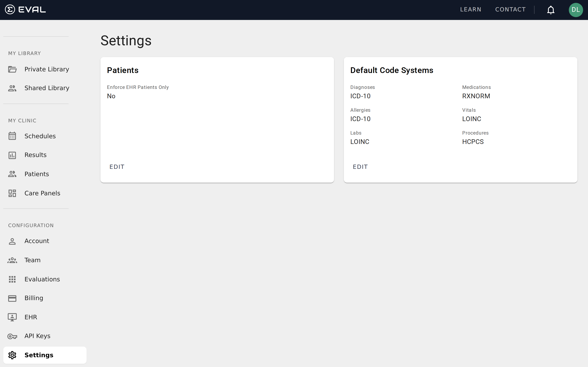The image size is (588, 367).
Task: Click the Account person icon
Action: click(x=12, y=241)
